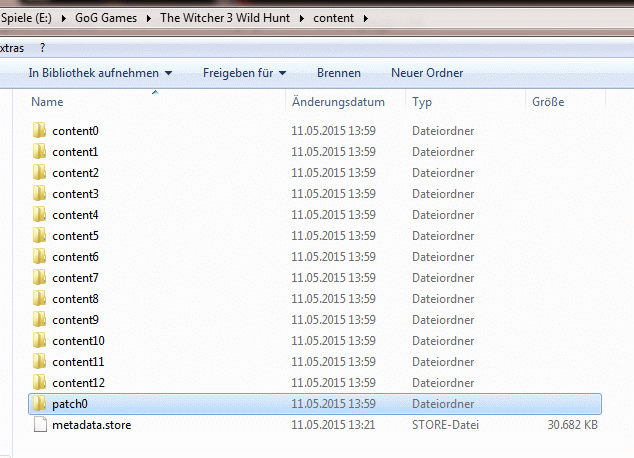Click the STORE-Datei type cell
Screen dimensions: 634x458
tap(445, 425)
